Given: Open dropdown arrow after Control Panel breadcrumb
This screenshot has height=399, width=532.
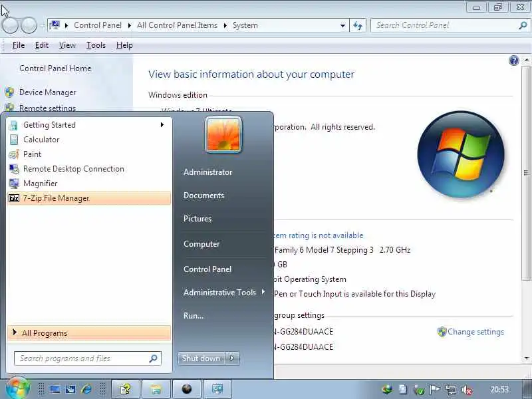Looking at the screenshot, I should click(129, 25).
